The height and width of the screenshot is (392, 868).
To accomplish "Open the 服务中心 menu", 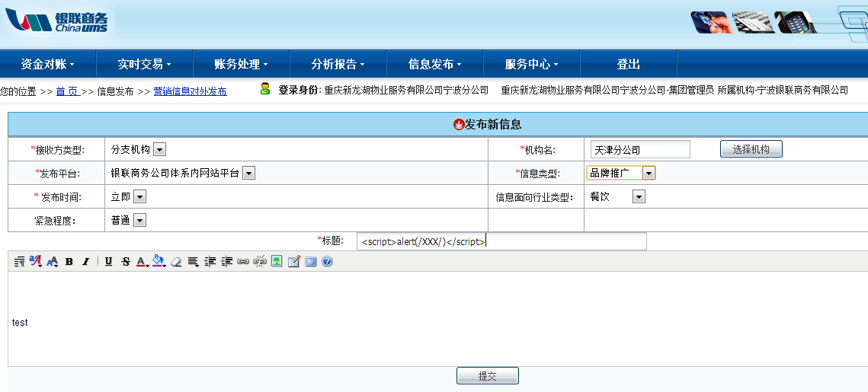I will click(531, 64).
